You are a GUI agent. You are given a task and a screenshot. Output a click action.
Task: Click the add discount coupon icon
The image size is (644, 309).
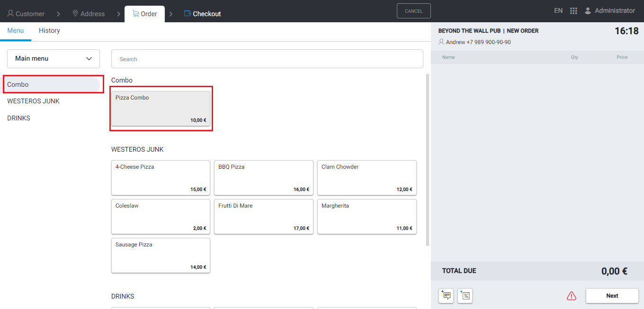pos(465,296)
